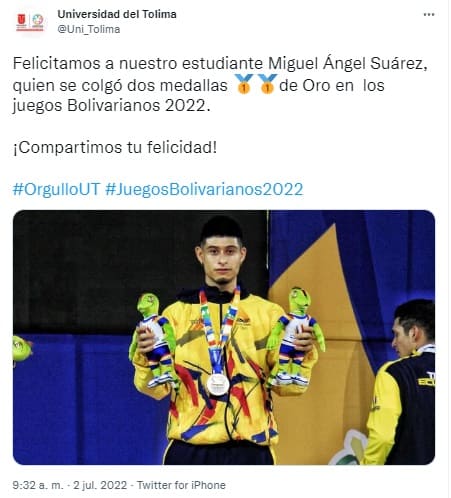
Task: Open the #JuegosBolivarianos2022 hashtag
Action: click(204, 189)
